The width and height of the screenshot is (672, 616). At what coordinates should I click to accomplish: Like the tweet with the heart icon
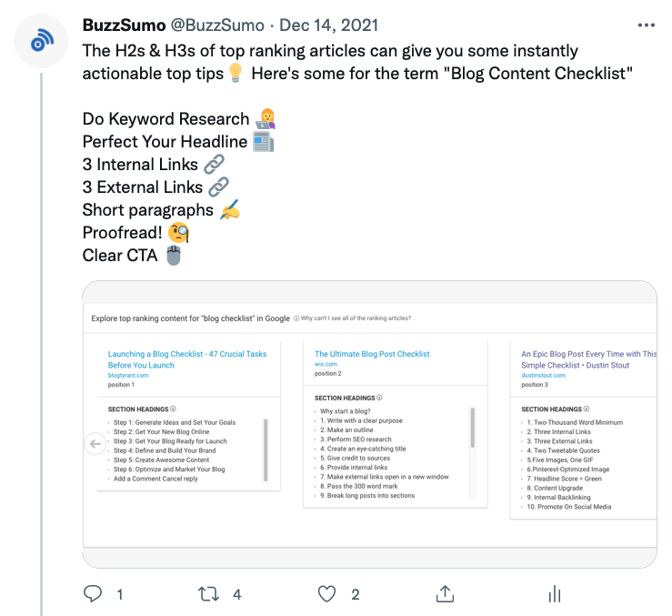[x=327, y=594]
